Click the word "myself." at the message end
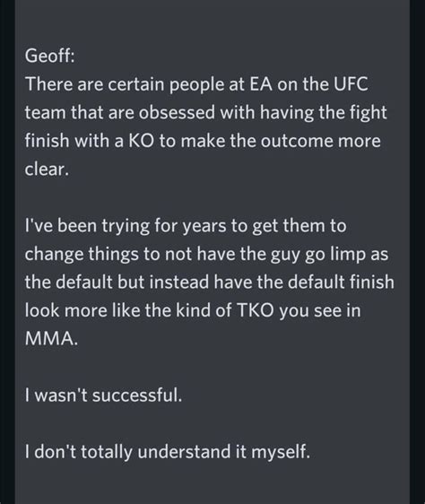The width and height of the screenshot is (425, 504). coord(281,452)
